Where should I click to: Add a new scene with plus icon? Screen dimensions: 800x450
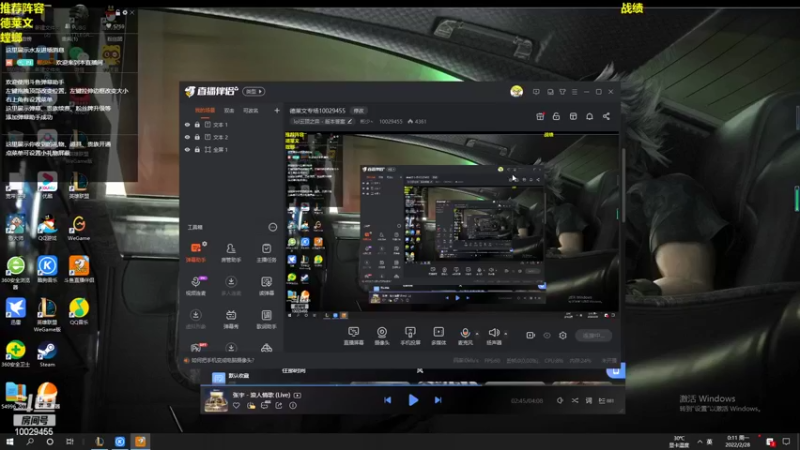pyautogui.click(x=277, y=110)
